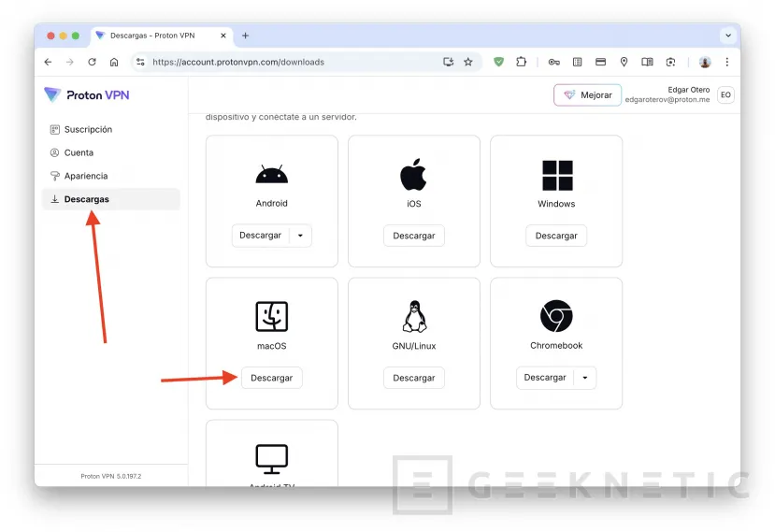Open the browser home page icon
This screenshot has width=775, height=532.
click(114, 62)
